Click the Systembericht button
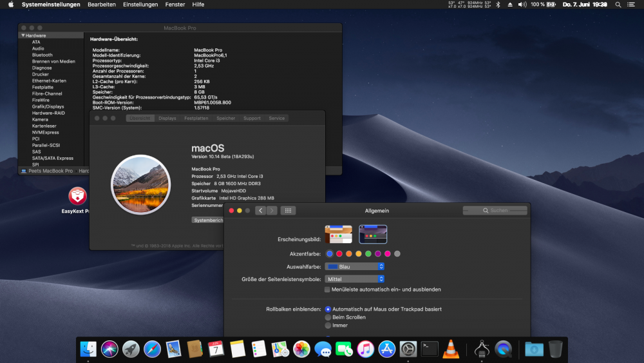The image size is (644, 363). click(x=208, y=221)
